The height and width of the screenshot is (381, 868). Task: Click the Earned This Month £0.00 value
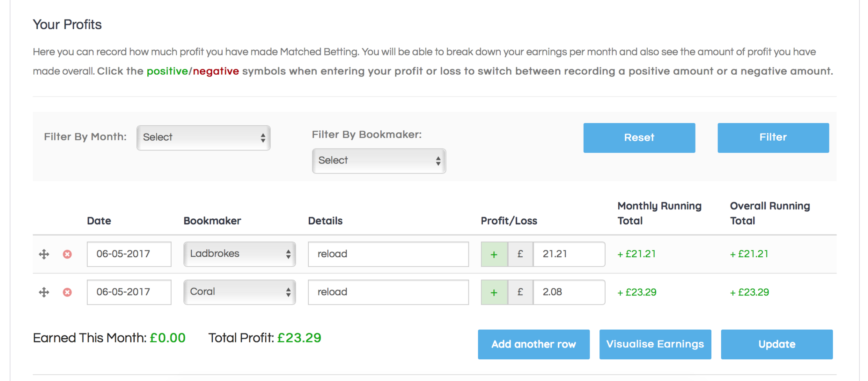coord(168,338)
